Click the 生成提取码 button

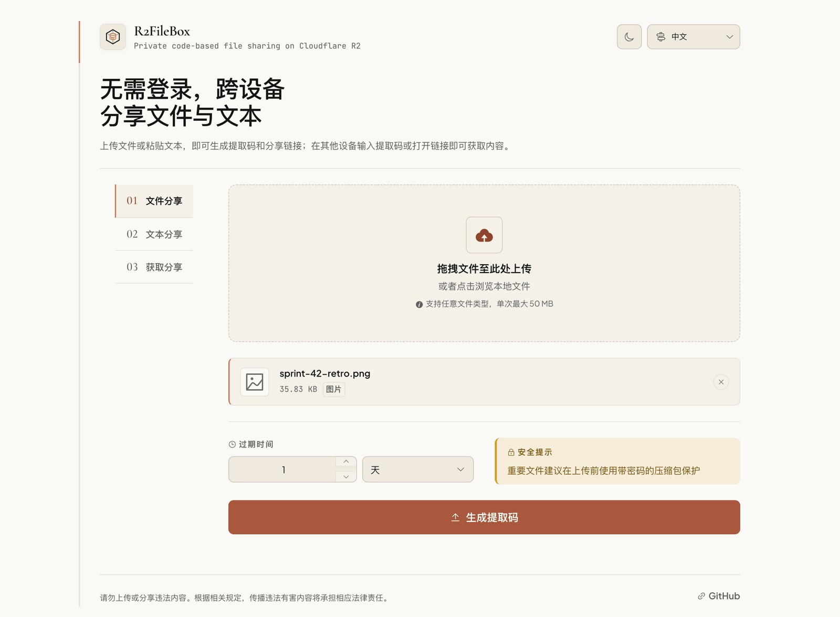(x=484, y=517)
